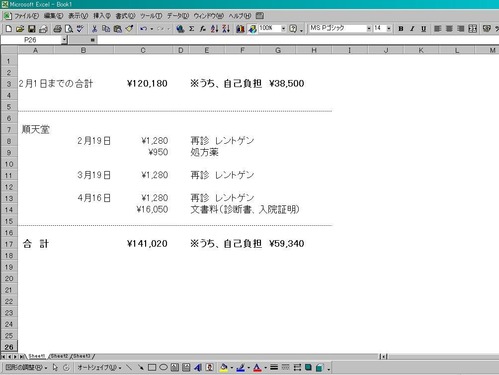
Task: Open Print Preview magnifier page icon
Action: pos(69,29)
